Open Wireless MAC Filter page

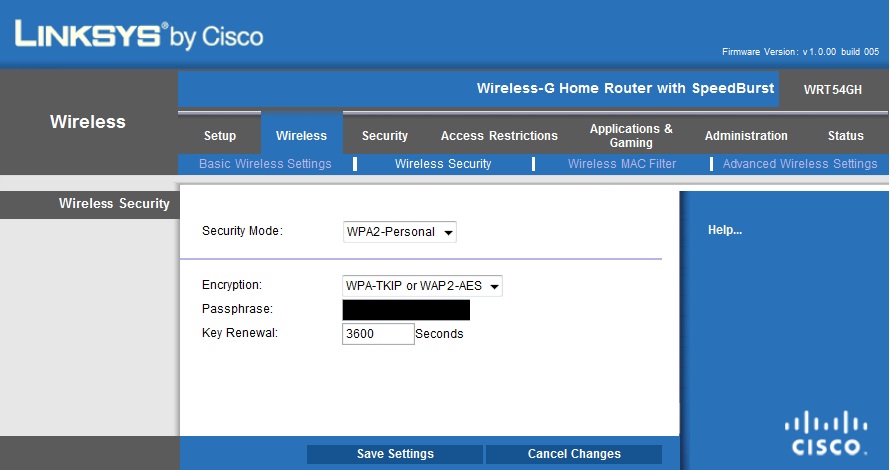click(622, 164)
